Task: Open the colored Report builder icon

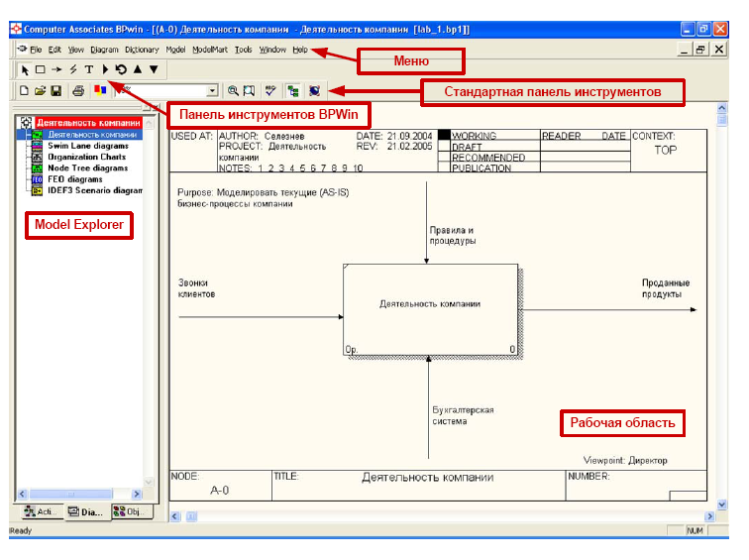Action: tap(100, 90)
